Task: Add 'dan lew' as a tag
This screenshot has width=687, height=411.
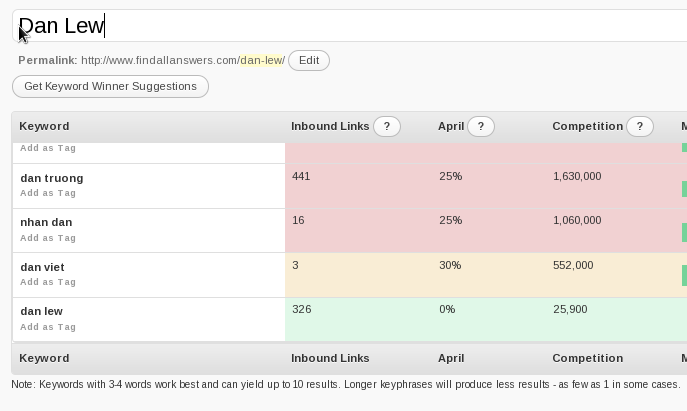Action: pos(48,327)
